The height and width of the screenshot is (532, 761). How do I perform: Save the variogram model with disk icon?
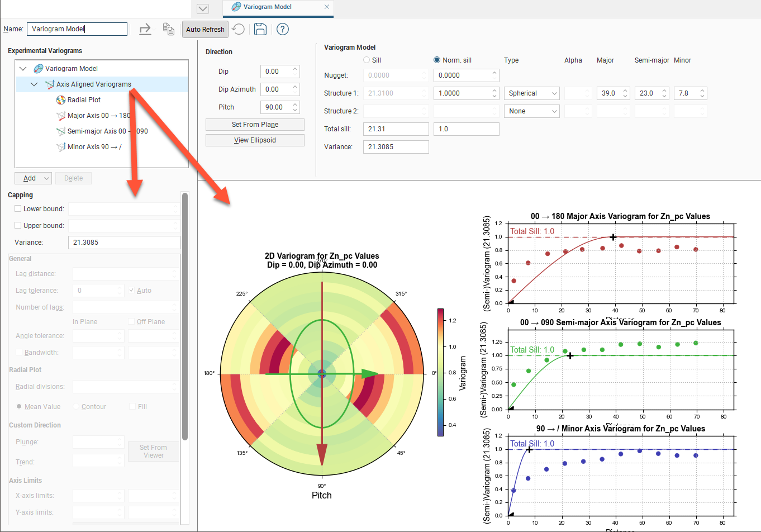(x=260, y=29)
